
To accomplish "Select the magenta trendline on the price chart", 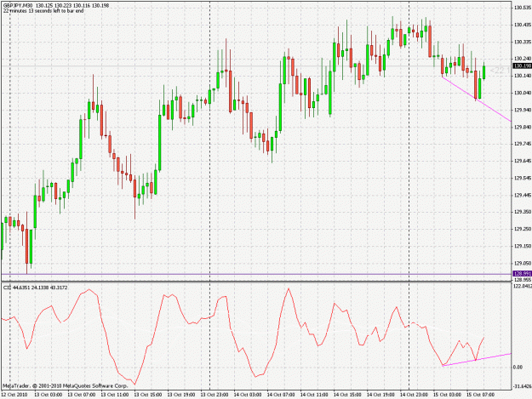I will [x=477, y=99].
